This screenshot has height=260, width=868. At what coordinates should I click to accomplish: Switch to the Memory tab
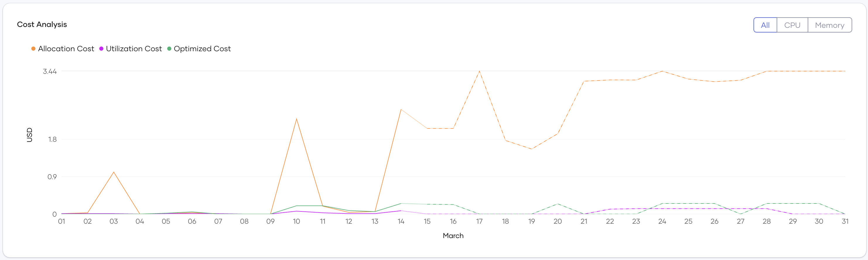point(830,25)
